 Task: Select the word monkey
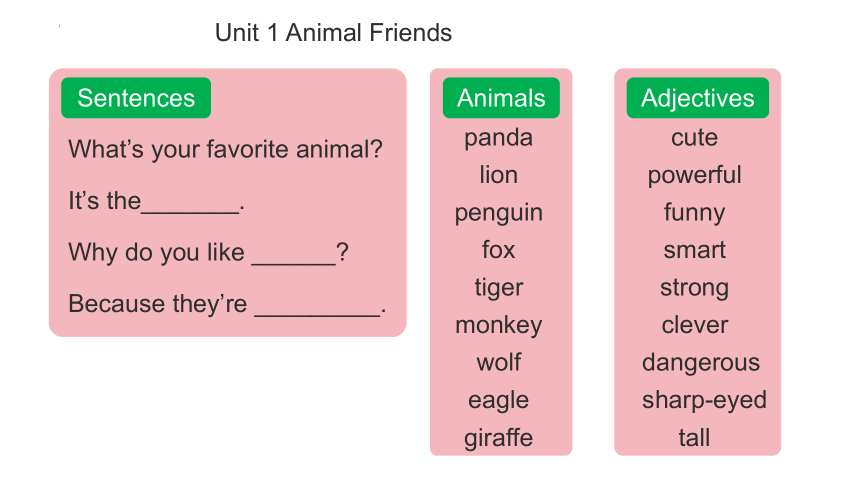tap(499, 325)
